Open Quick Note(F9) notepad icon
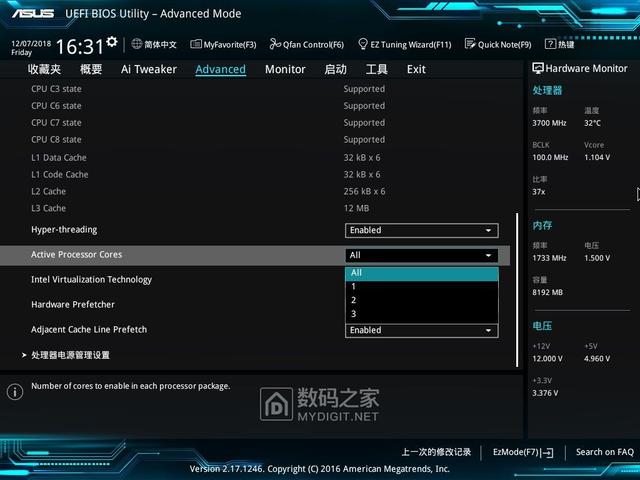 point(470,44)
